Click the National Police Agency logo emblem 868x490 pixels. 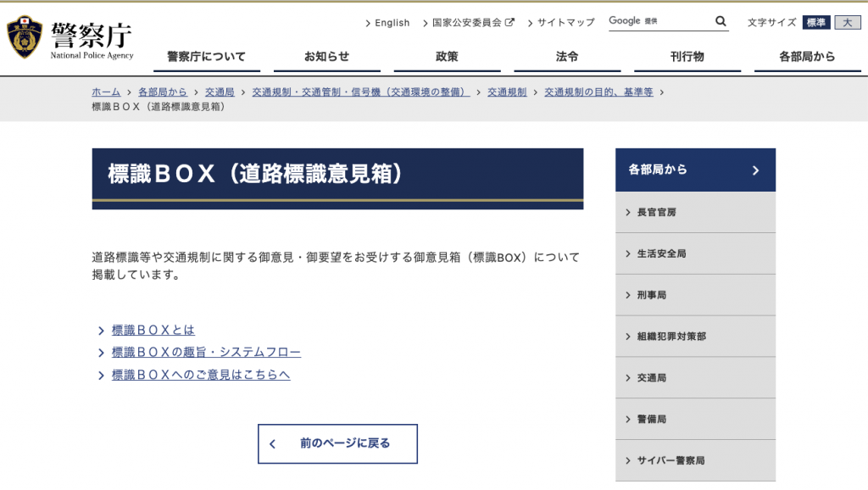[x=25, y=37]
